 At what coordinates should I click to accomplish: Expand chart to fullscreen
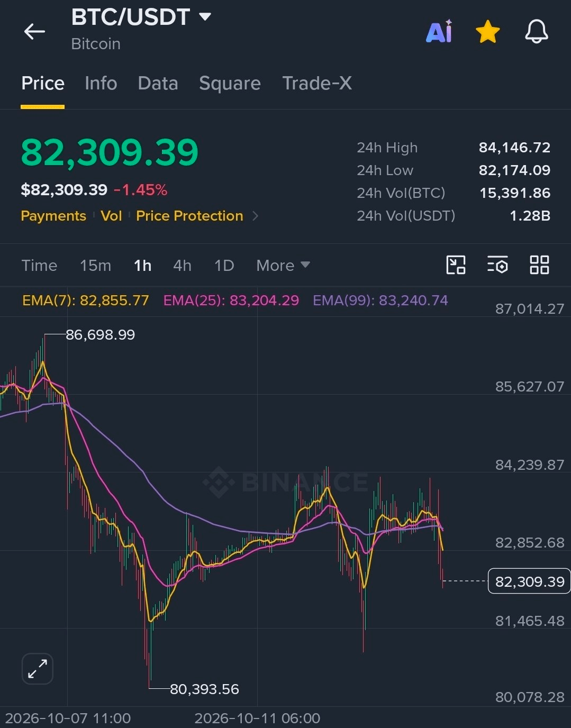pyautogui.click(x=38, y=669)
